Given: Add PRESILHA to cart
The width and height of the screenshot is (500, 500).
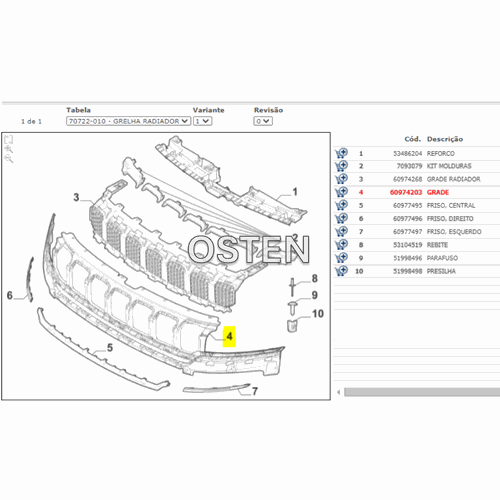Looking at the screenshot, I should click(x=341, y=271).
